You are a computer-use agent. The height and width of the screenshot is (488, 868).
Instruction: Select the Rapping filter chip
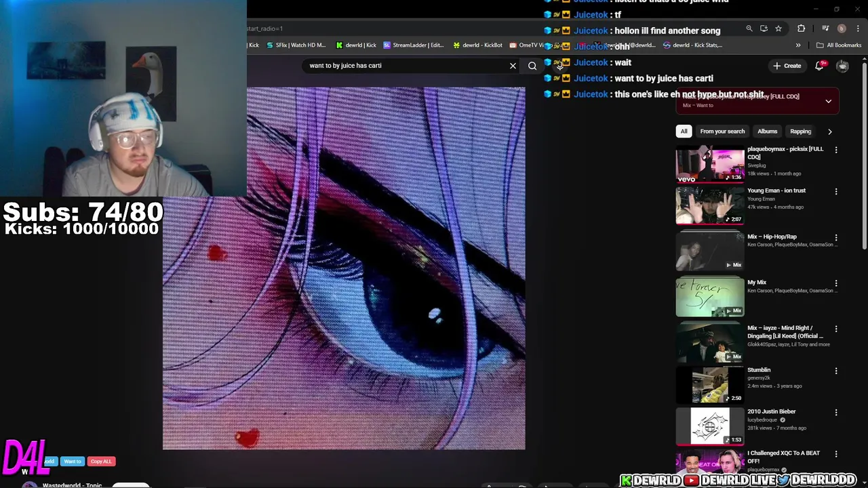click(x=800, y=131)
